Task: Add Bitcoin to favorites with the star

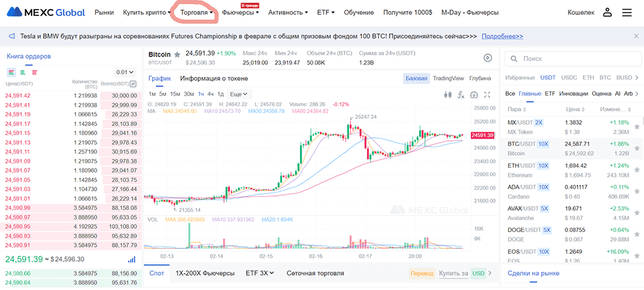Action: point(177,54)
